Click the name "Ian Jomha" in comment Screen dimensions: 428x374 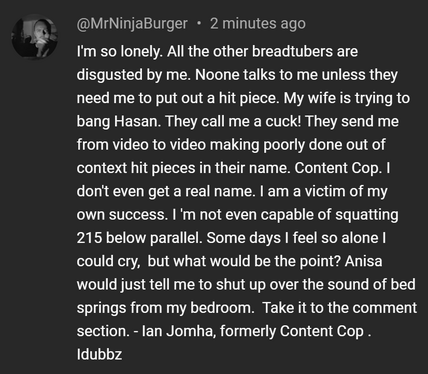click(178, 331)
